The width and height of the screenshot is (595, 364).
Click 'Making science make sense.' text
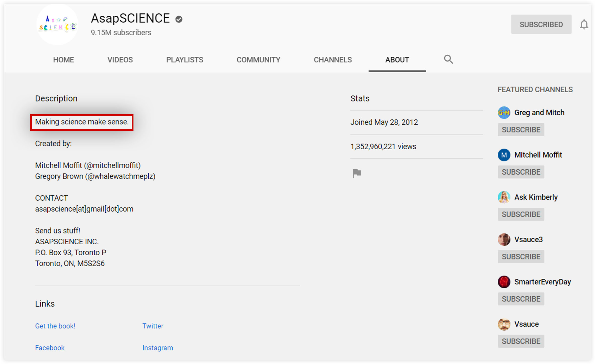coord(82,122)
